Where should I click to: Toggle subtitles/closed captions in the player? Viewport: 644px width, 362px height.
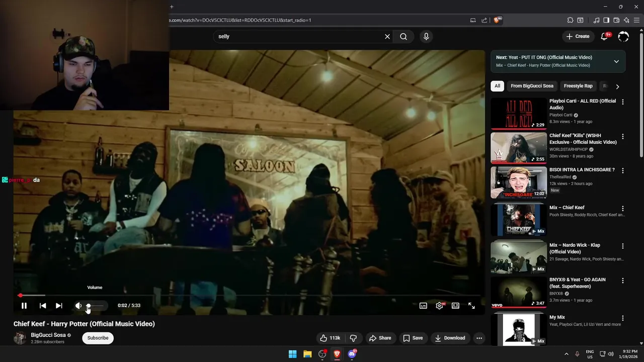[x=423, y=305]
